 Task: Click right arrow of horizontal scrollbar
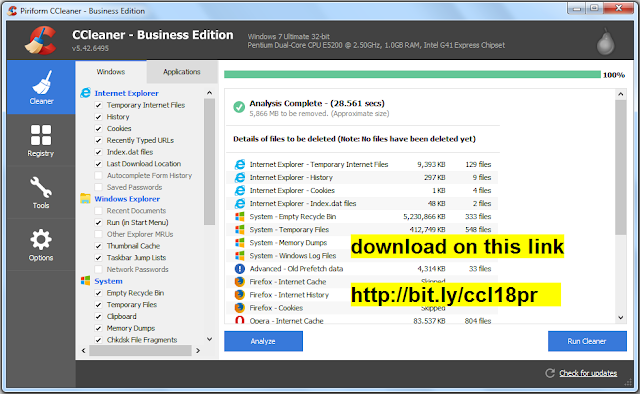(198, 350)
